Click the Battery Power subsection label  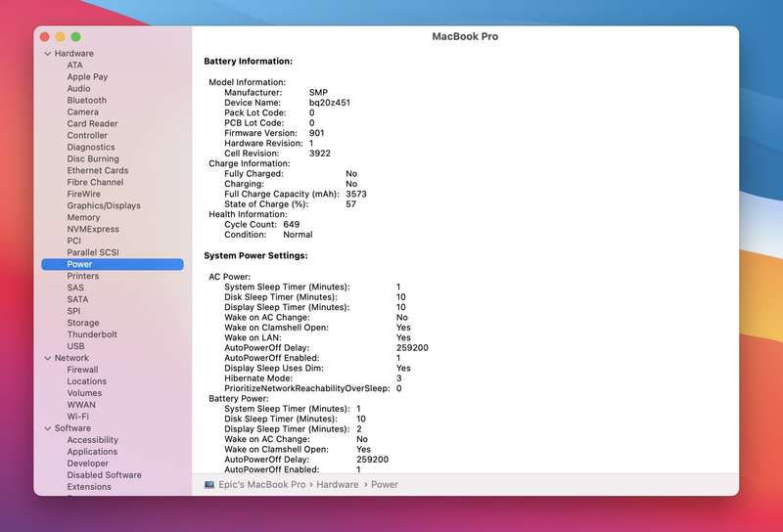point(239,399)
